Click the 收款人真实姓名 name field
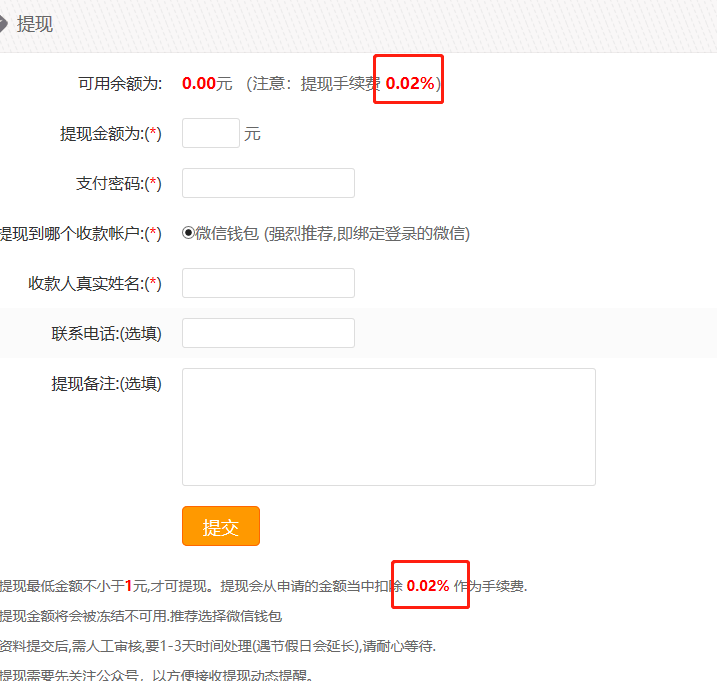Image resolution: width=717 pixels, height=681 pixels. (268, 283)
